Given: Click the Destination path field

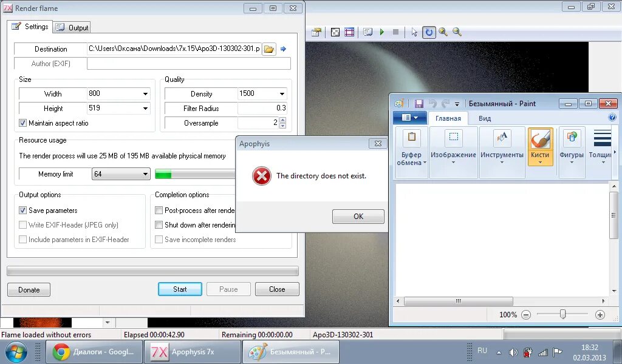Looking at the screenshot, I should pos(174,49).
